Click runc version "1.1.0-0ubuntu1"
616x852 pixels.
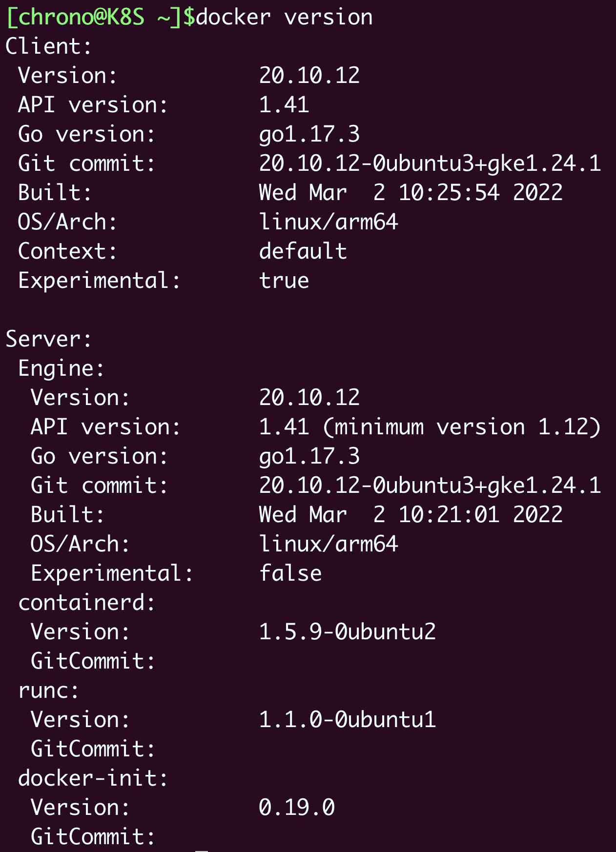tap(347, 720)
